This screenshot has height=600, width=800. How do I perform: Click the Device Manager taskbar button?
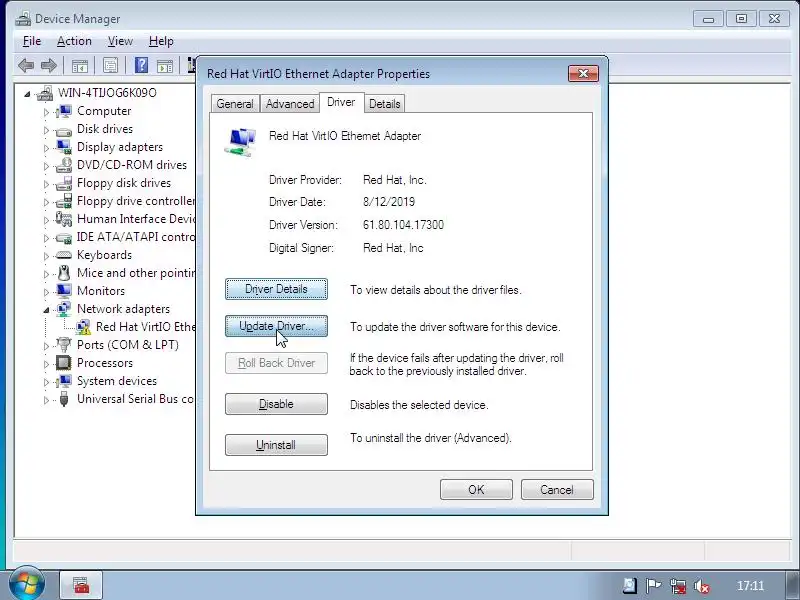click(81, 585)
